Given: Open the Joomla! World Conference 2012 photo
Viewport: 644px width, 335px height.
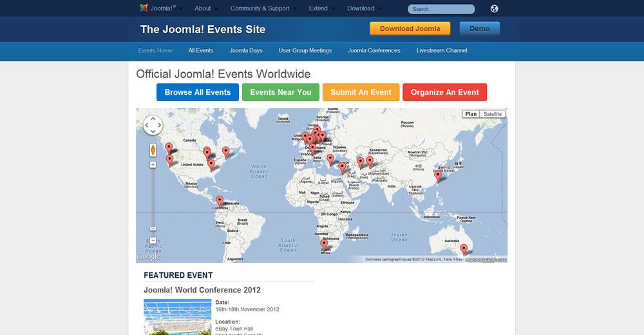Looking at the screenshot, I should pyautogui.click(x=178, y=317).
